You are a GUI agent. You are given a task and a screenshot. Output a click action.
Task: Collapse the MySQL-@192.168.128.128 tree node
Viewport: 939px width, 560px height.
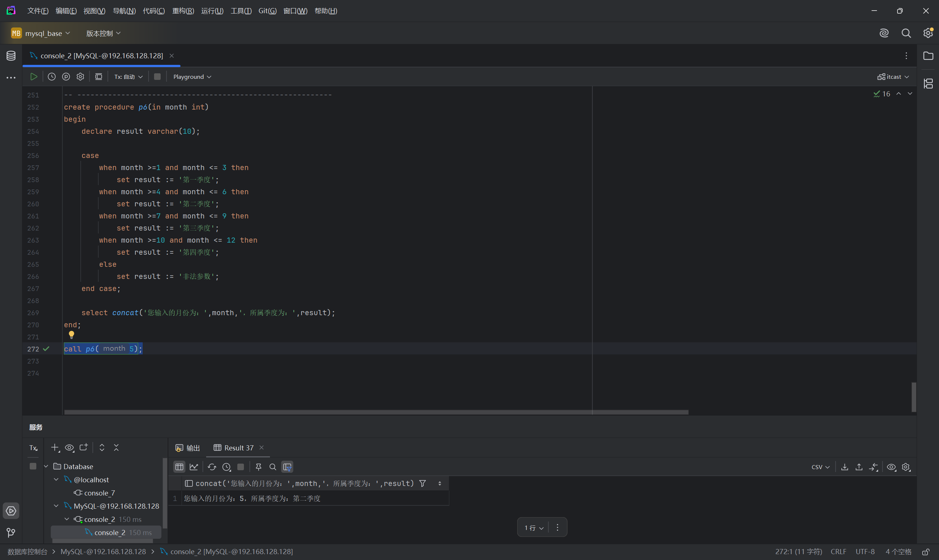56,506
